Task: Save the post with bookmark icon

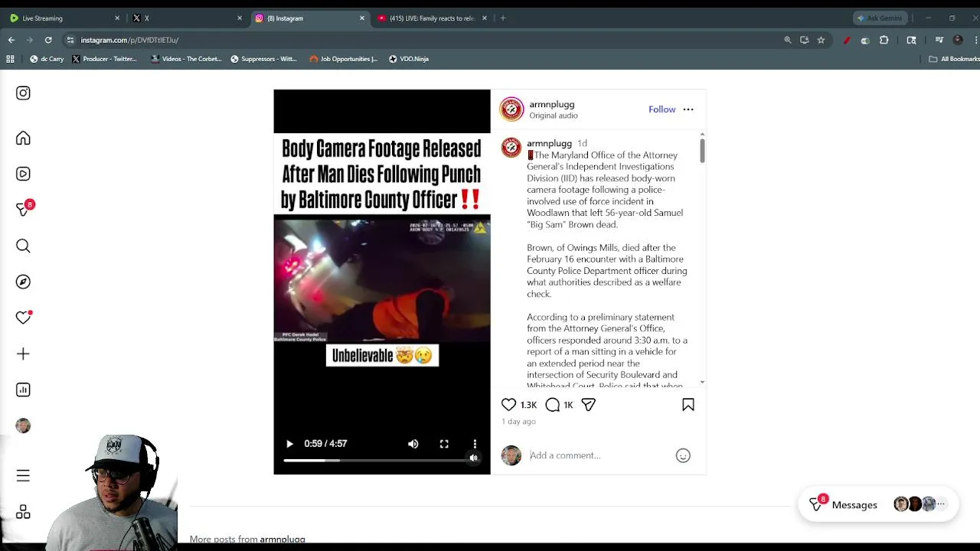Action: (x=688, y=405)
